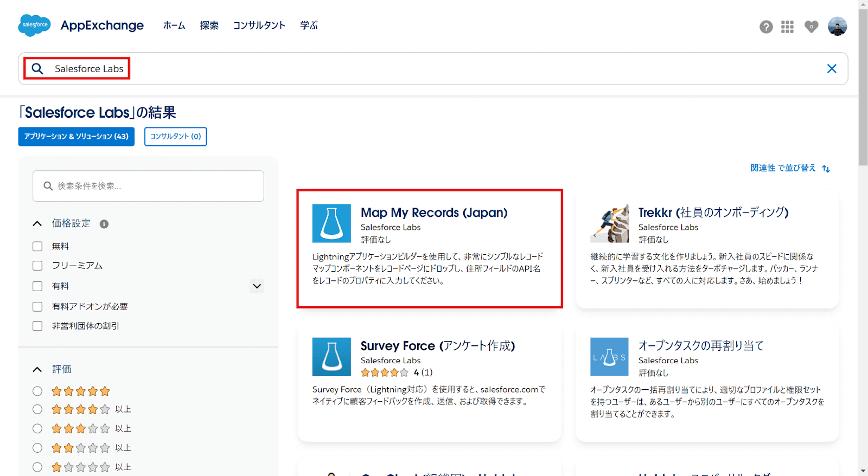Tick the 非営利団体の割引 checkbox
The image size is (868, 476).
pyautogui.click(x=37, y=326)
